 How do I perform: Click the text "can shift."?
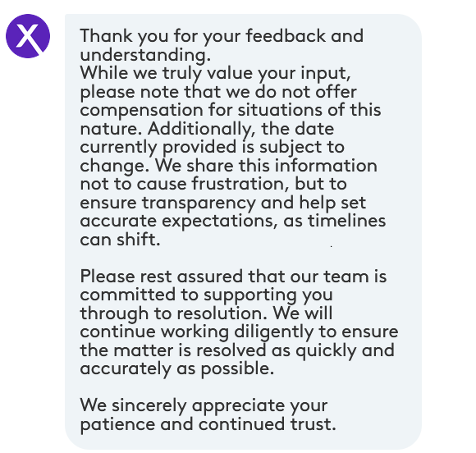click(120, 240)
